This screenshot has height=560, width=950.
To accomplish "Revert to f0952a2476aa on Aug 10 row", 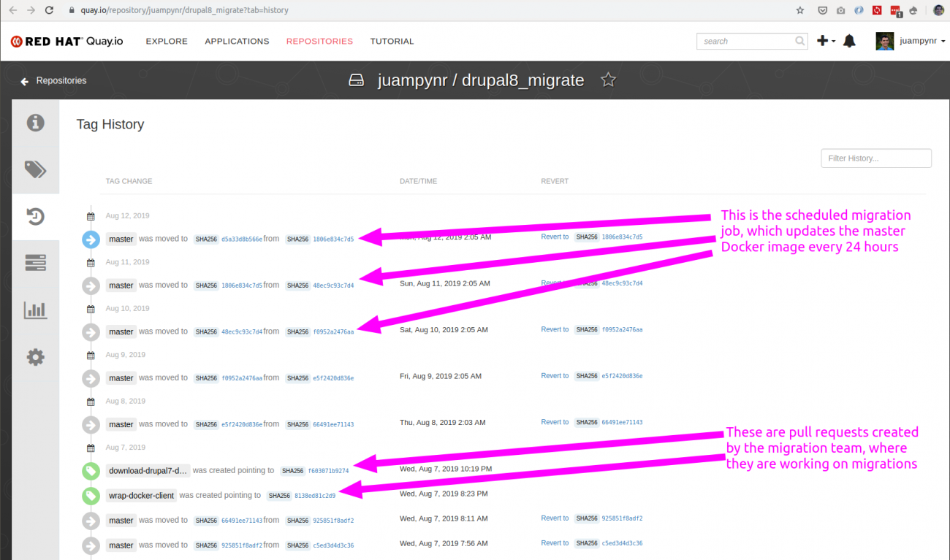I will (x=592, y=330).
